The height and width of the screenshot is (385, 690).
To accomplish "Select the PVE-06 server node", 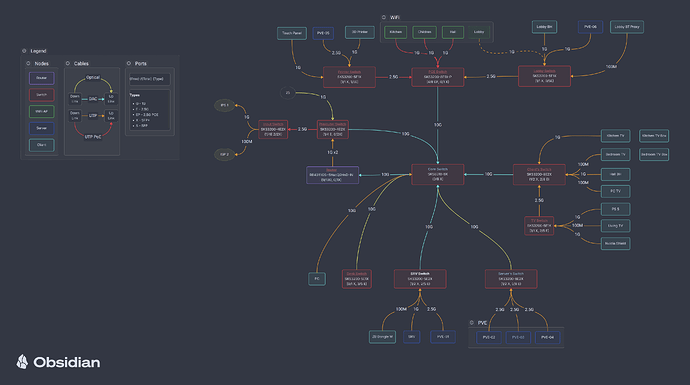I will point(590,27).
